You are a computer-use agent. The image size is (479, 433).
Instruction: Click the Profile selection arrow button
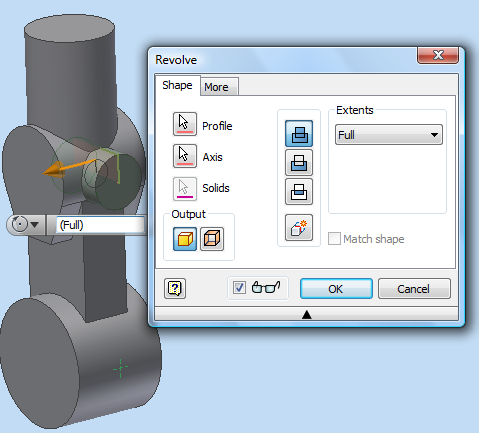[x=185, y=124]
